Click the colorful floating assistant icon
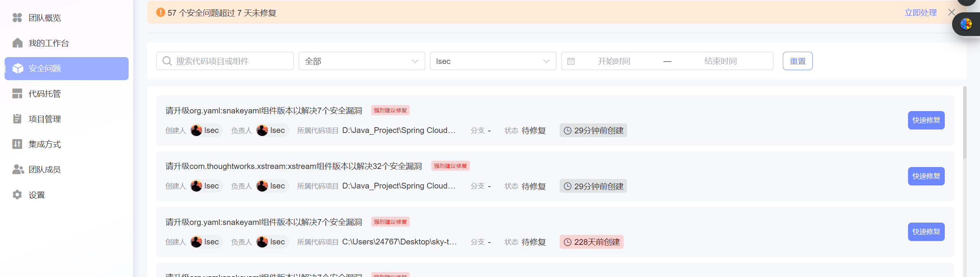 (x=966, y=24)
